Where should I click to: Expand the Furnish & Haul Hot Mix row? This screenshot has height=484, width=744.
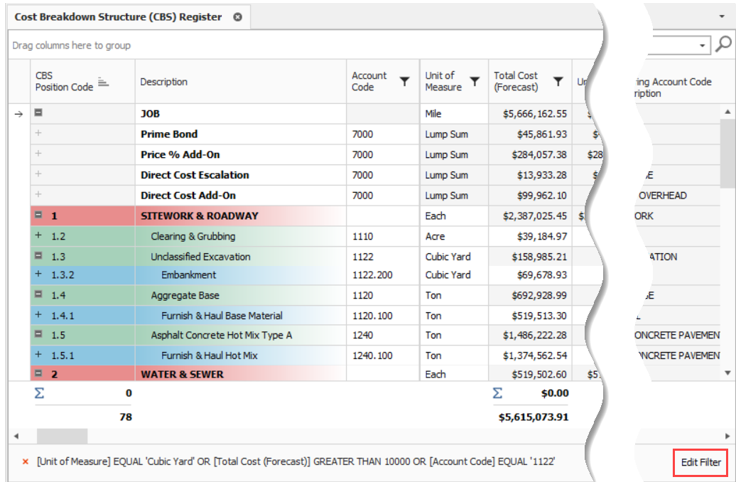point(39,355)
